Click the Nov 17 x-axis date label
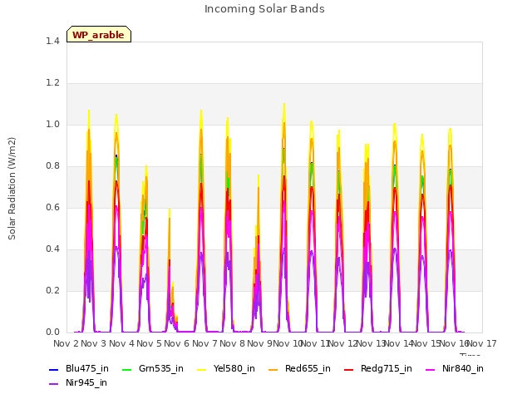 [482, 343]
